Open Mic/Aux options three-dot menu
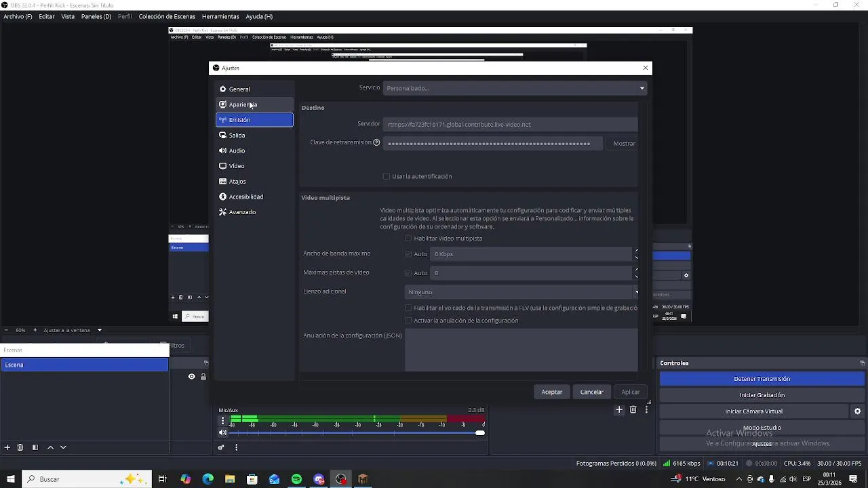The height and width of the screenshot is (488, 868). pos(222,420)
